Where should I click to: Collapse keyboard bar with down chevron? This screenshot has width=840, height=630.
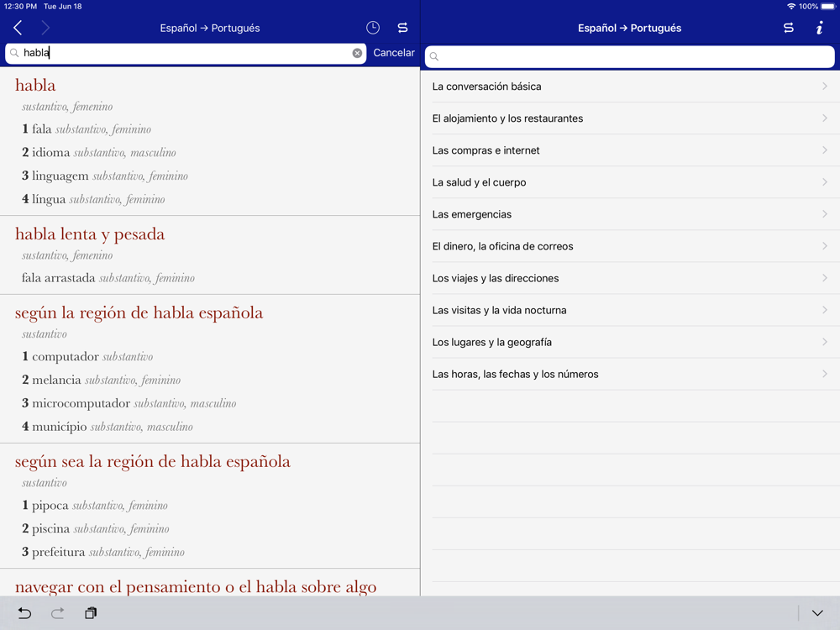817,613
